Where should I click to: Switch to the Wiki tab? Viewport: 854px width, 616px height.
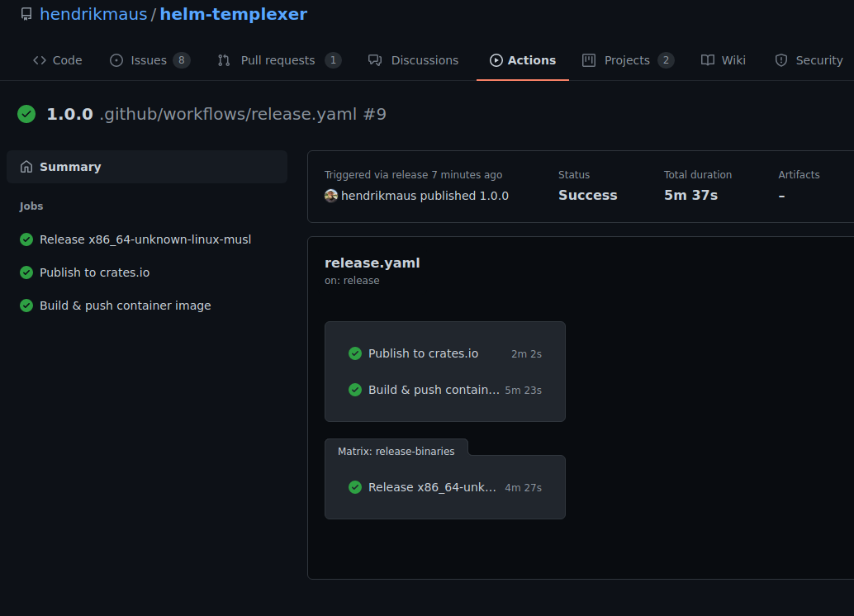click(724, 60)
